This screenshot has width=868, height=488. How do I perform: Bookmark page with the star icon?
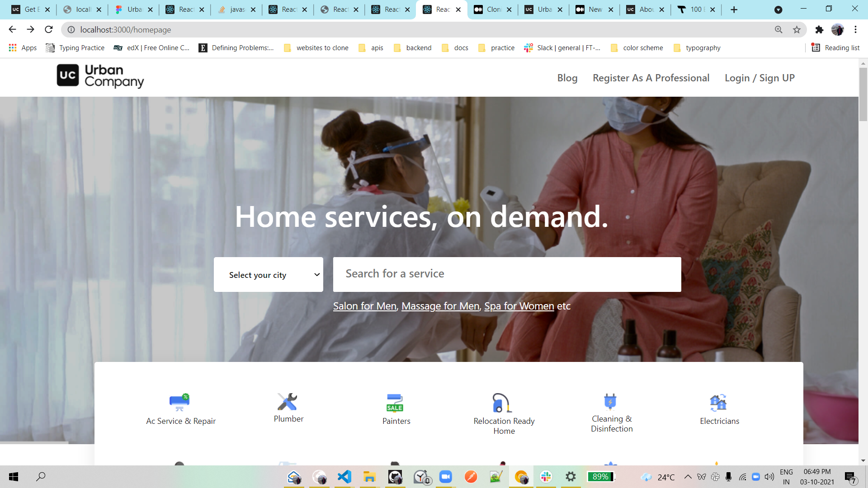point(797,30)
